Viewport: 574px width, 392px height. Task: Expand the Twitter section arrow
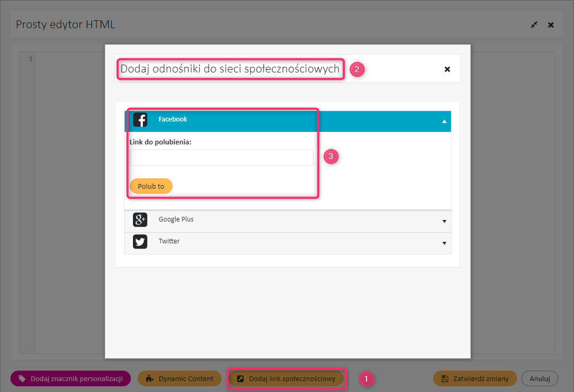pyautogui.click(x=444, y=243)
